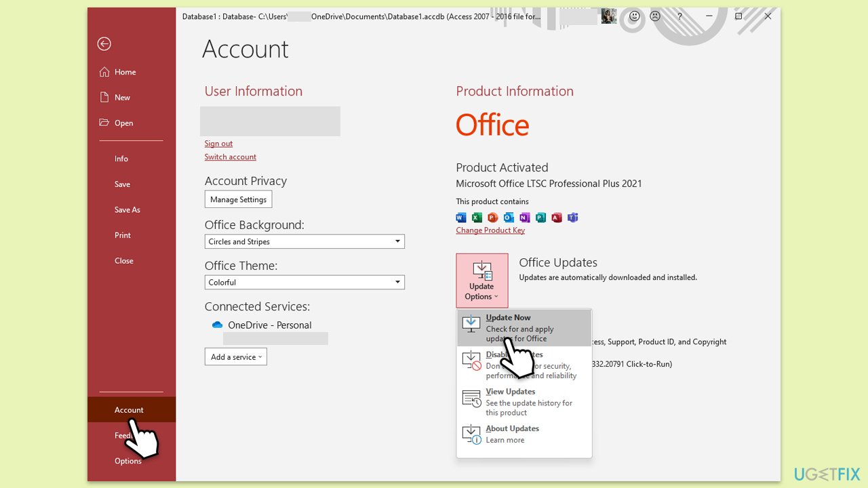Click the Product Activated label

click(502, 167)
